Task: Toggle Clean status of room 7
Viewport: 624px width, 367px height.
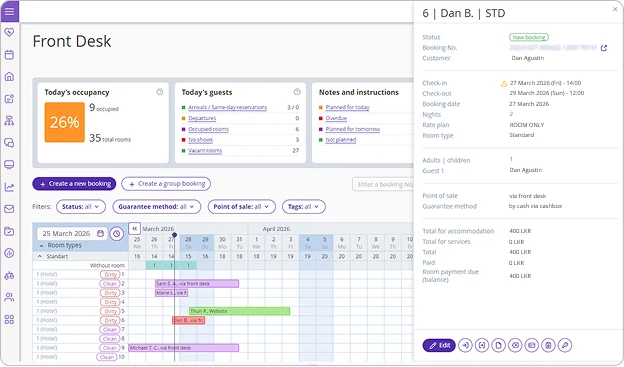Action: pyautogui.click(x=110, y=329)
